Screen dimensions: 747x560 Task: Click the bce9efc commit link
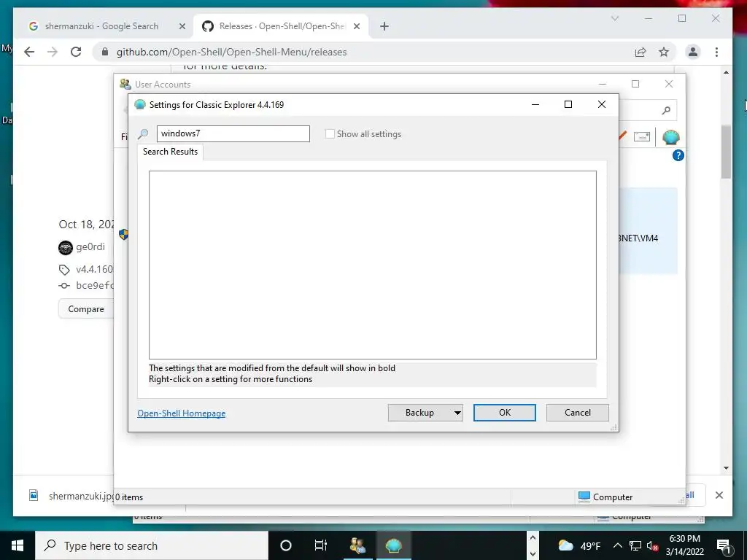click(x=94, y=285)
